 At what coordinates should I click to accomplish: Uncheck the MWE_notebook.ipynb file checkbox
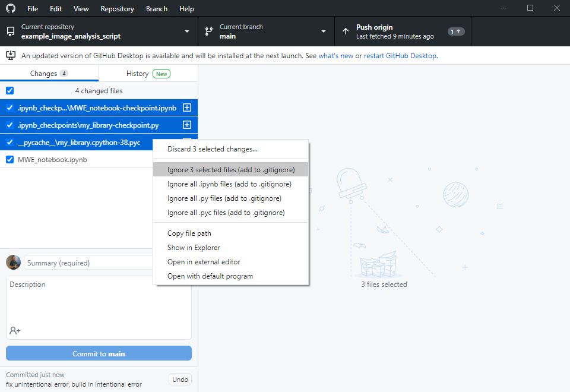coord(9,160)
